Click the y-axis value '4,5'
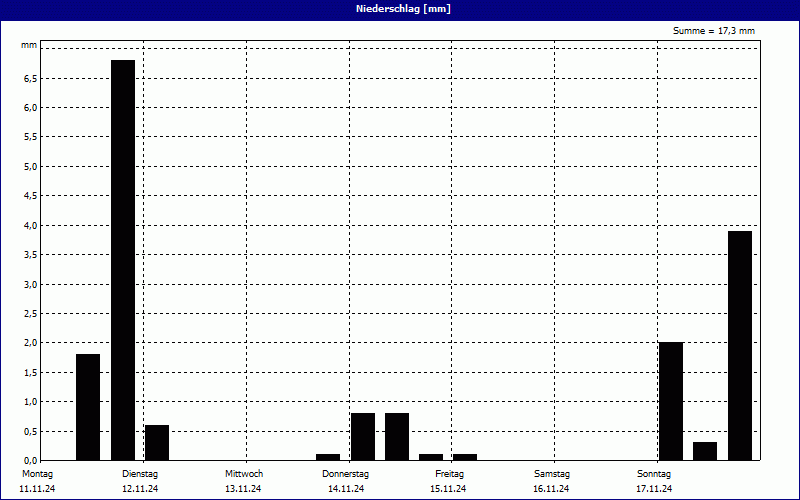Viewport: 800px width, 500px height. click(31, 196)
